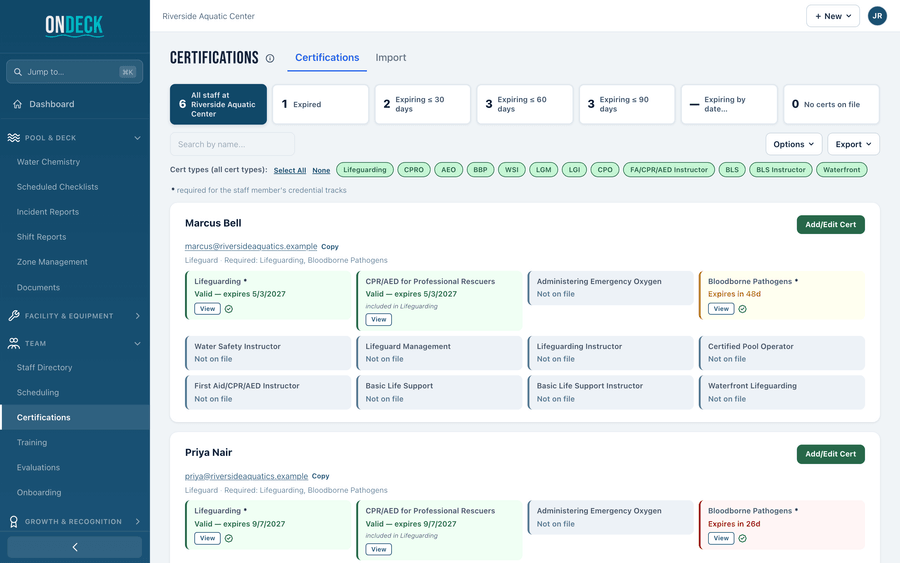Viewport: 900px width, 563px height.
Task: Click the Pool & Deck waves icon
Action: click(x=14, y=138)
